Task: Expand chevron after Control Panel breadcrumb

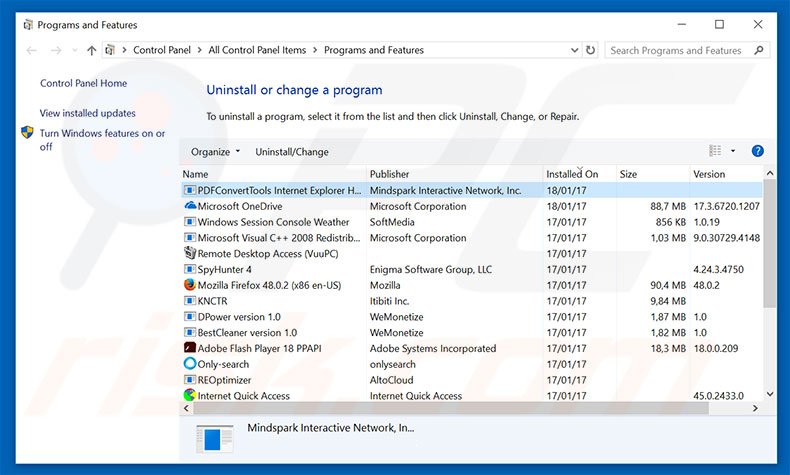Action: click(200, 50)
